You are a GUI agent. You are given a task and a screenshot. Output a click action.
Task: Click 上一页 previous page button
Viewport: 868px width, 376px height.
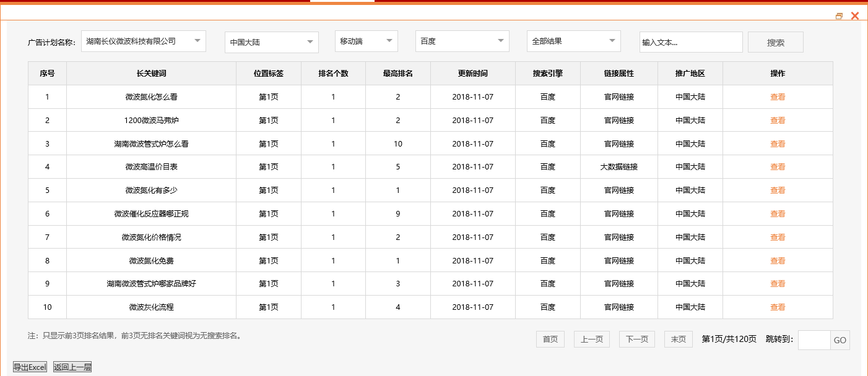591,339
